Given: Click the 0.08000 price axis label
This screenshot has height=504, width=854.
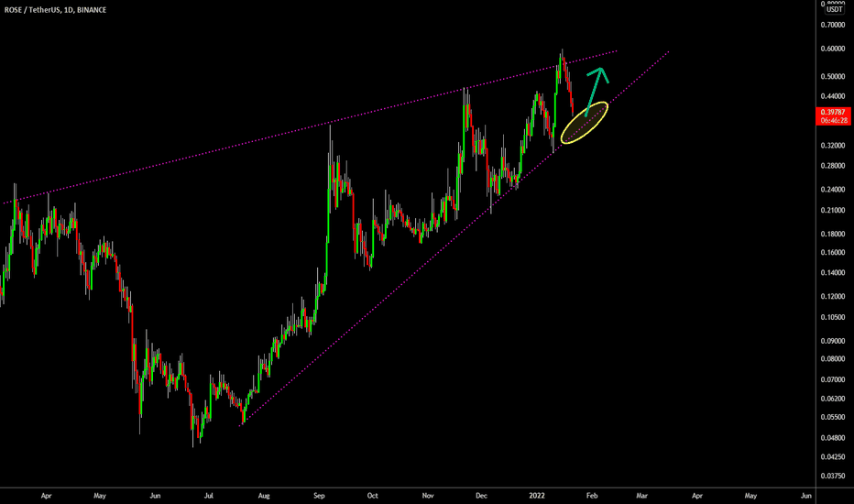Looking at the screenshot, I should click(833, 359).
